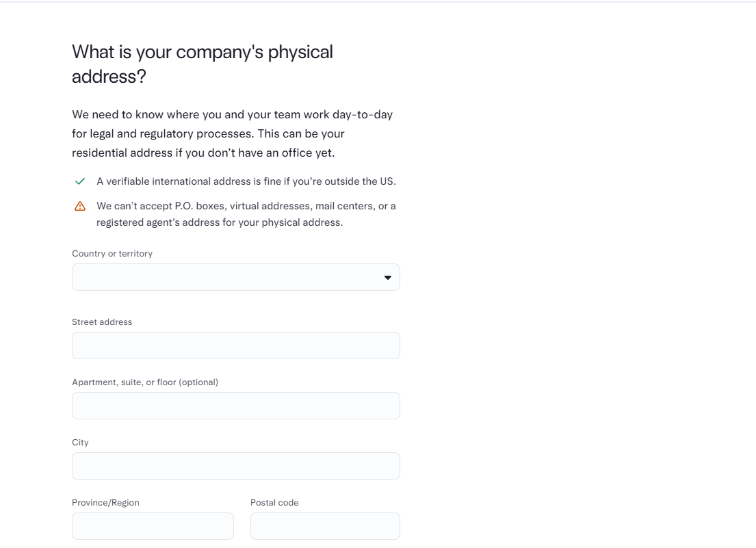Click the Postal code field
This screenshot has height=548, width=756.
tap(325, 526)
